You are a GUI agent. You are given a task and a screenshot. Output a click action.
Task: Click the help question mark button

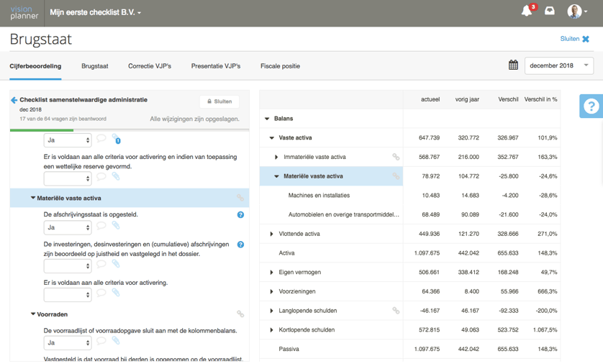(591, 106)
